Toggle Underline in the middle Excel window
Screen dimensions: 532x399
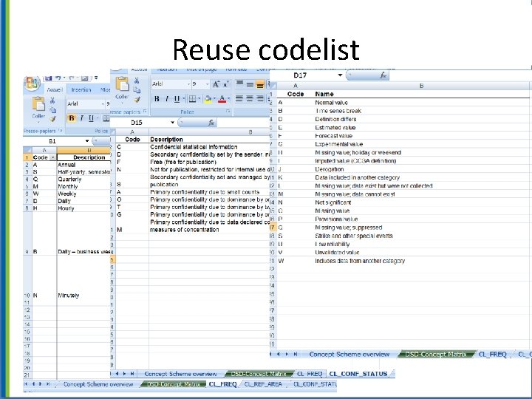(177, 99)
